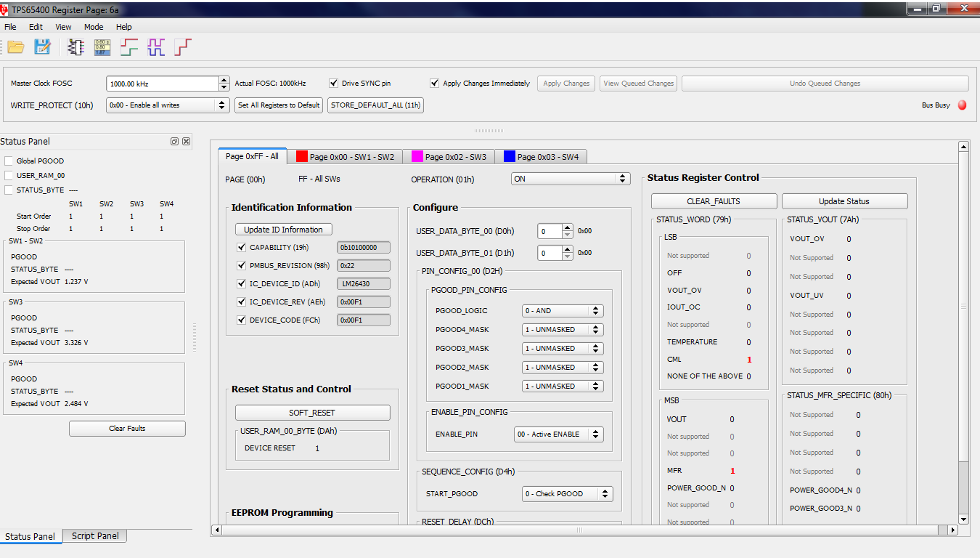Viewport: 980px width, 558px height.
Task: Expand the OPERATION (01h) dropdown
Action: (571, 179)
